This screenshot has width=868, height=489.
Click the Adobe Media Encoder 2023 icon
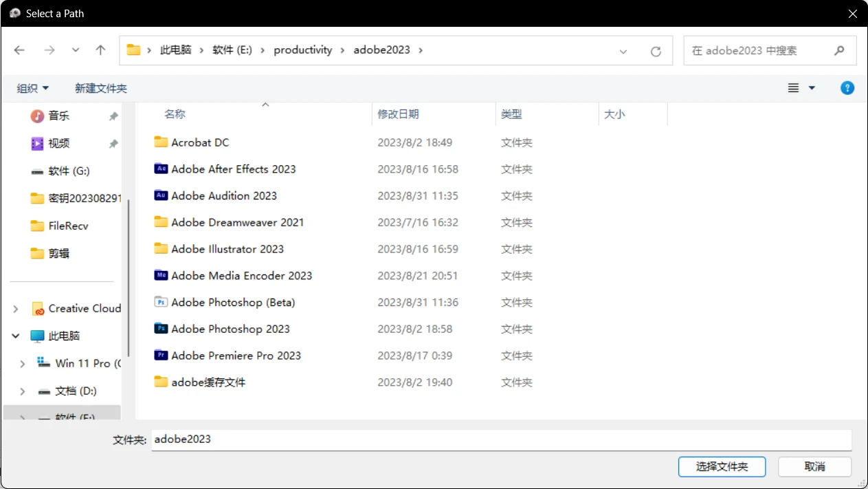161,275
